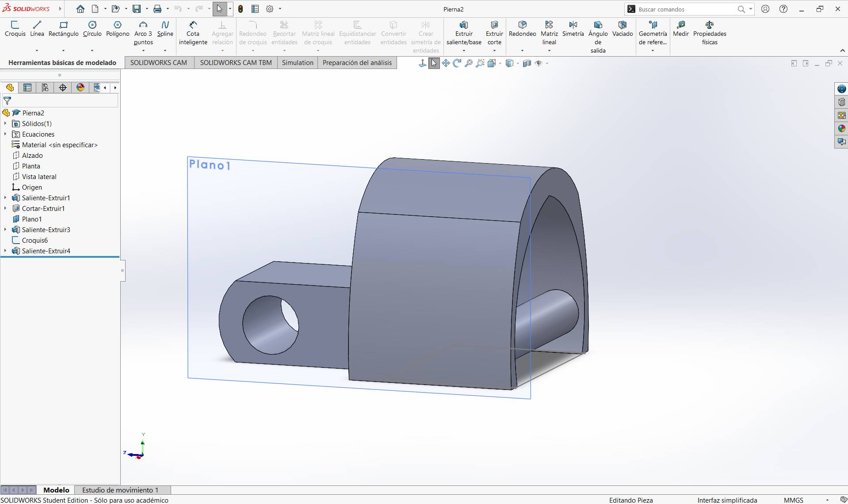Click Extruir saliente/base feature tool
848x504 pixels.
pos(464,33)
